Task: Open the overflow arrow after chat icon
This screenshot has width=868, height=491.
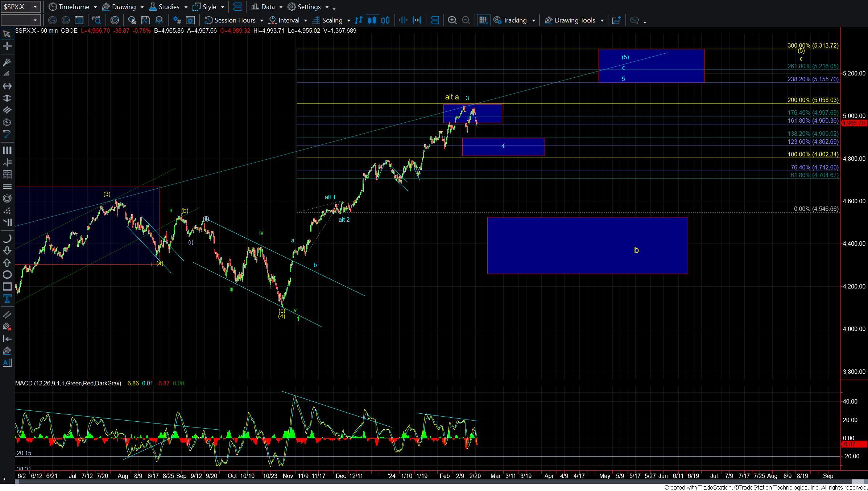Action: tap(645, 22)
